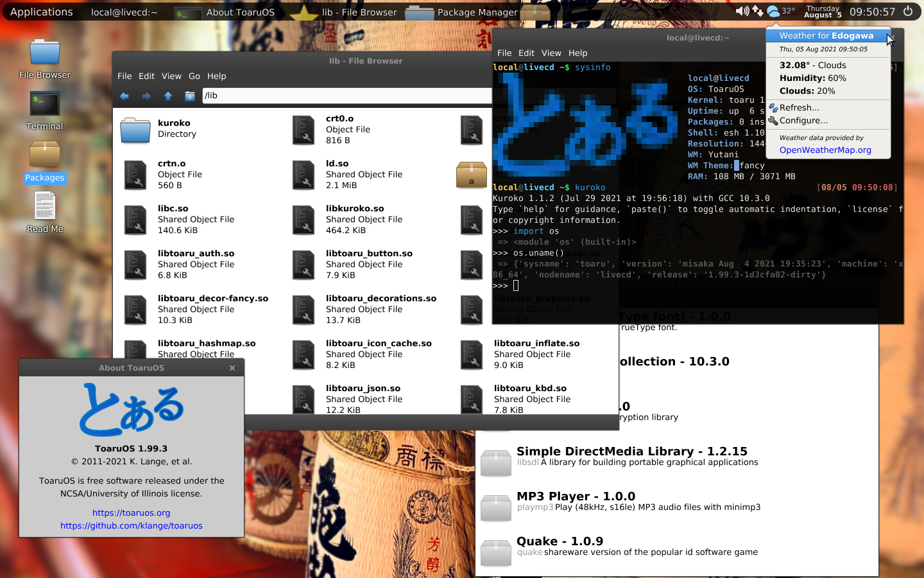Click the MP3 Player - 1.0.0 title
The image size is (924, 578).
(576, 496)
